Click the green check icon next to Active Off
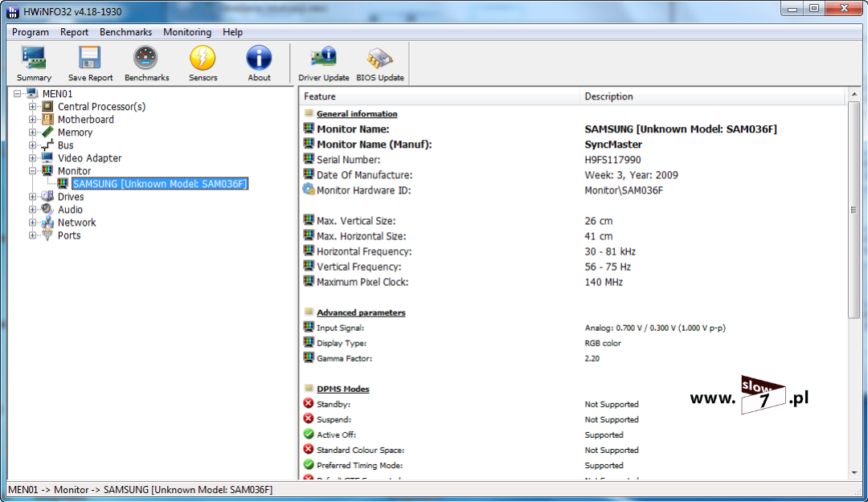 309,434
